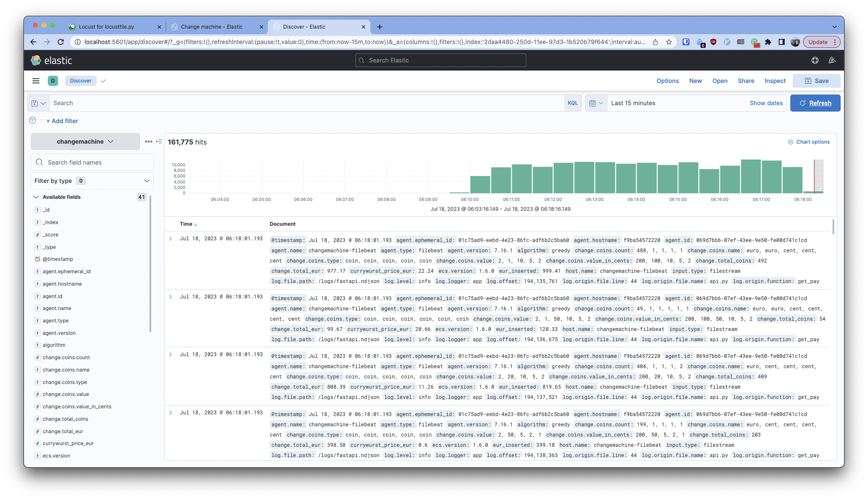Open the Bitwarden extension icon
This screenshot has height=499, width=868.
click(686, 42)
